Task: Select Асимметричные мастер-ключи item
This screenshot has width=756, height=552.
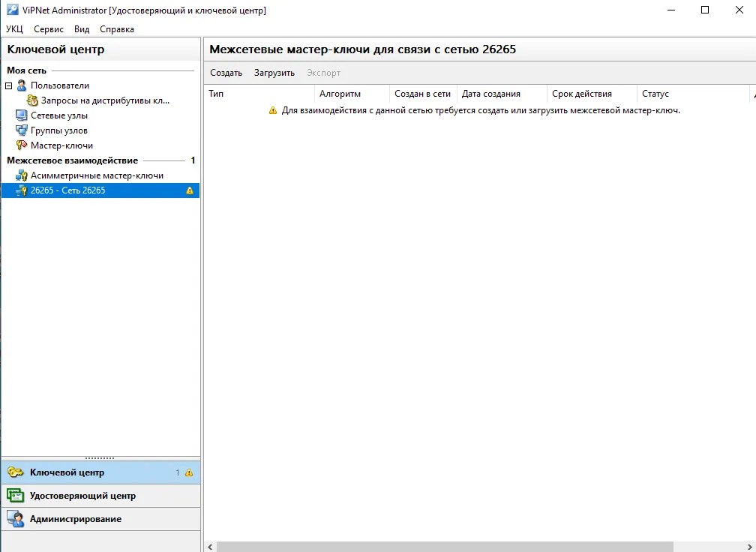Action: pos(97,175)
